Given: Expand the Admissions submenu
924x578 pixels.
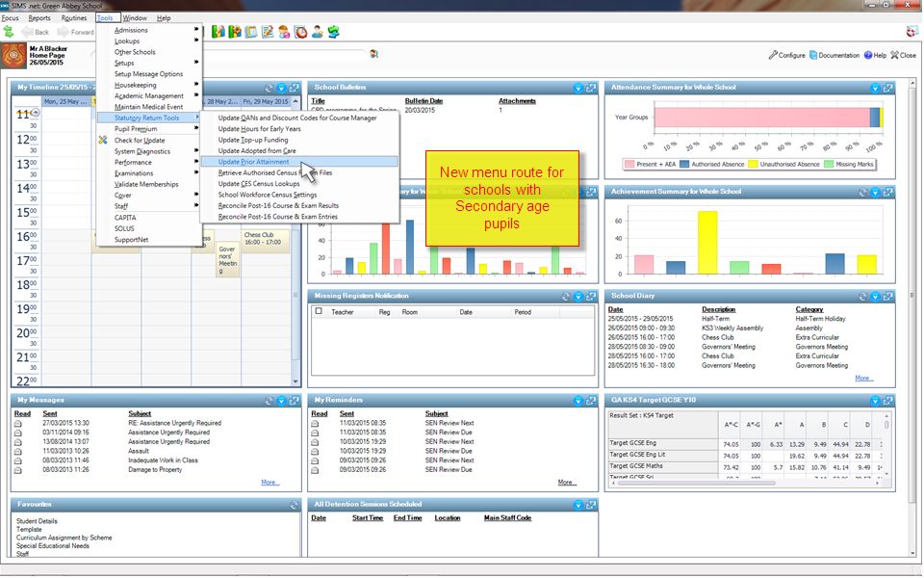Looking at the screenshot, I should click(x=150, y=30).
